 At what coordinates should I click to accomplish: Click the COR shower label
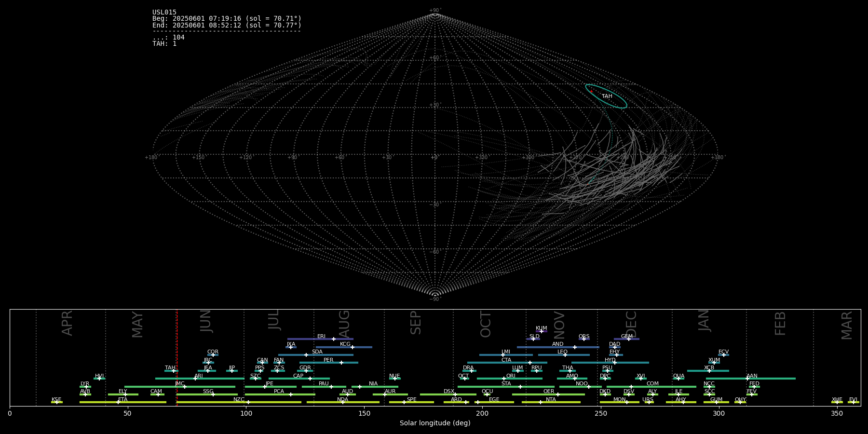point(213,352)
